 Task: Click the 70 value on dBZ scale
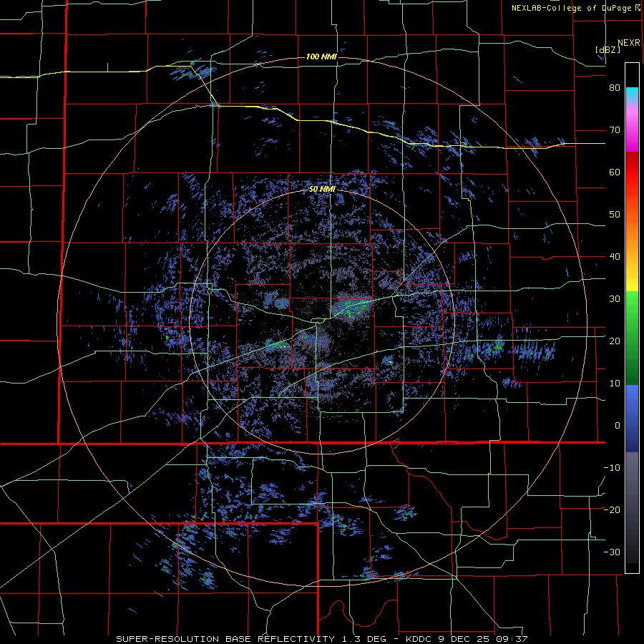(615, 130)
